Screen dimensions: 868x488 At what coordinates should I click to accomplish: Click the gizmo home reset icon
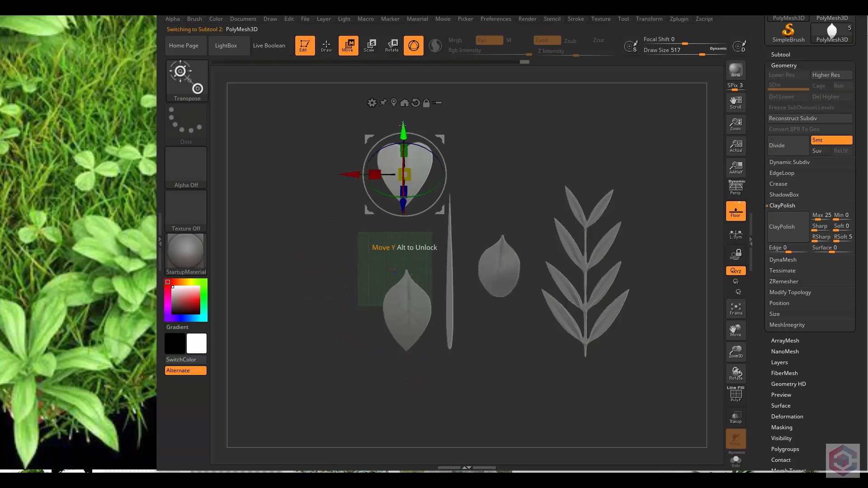pyautogui.click(x=404, y=103)
